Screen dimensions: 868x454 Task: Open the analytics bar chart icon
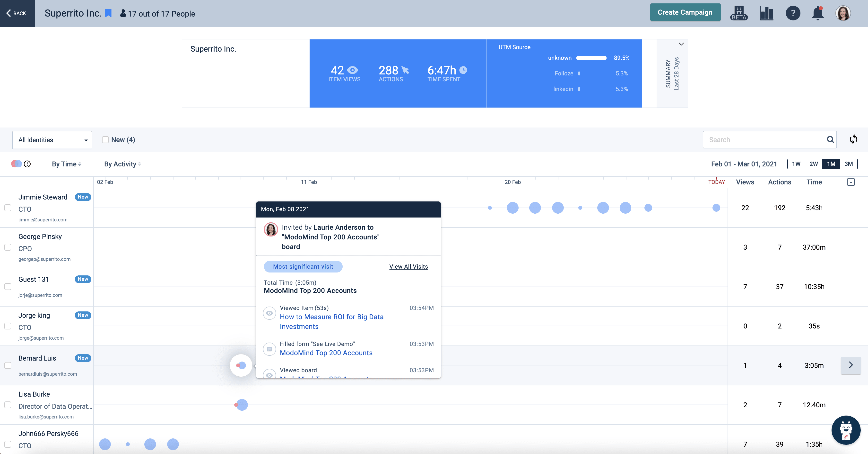766,13
